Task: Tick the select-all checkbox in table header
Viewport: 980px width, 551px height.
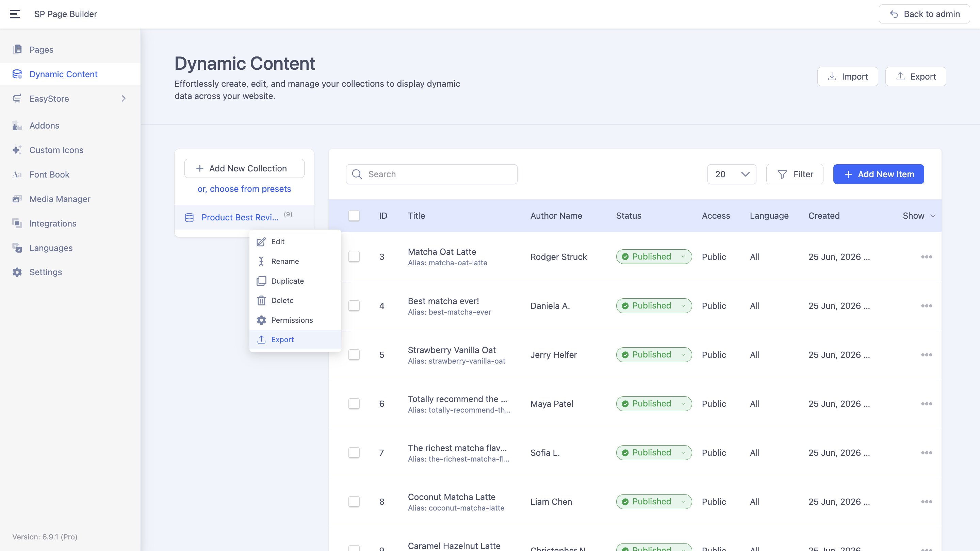Action: coord(354,216)
